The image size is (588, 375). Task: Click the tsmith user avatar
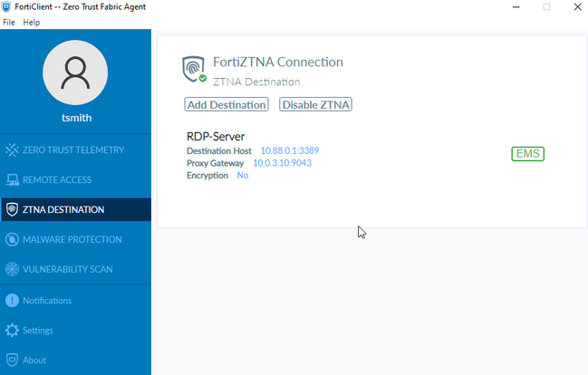click(x=75, y=72)
